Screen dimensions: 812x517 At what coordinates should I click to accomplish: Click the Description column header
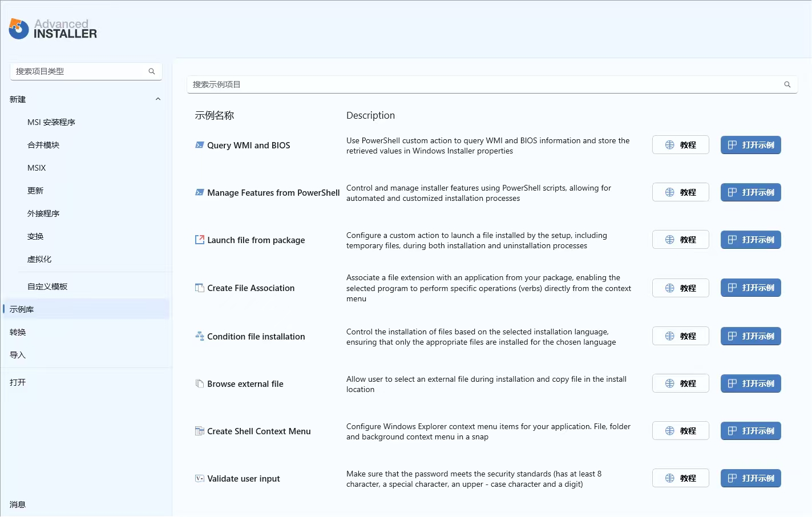point(370,115)
